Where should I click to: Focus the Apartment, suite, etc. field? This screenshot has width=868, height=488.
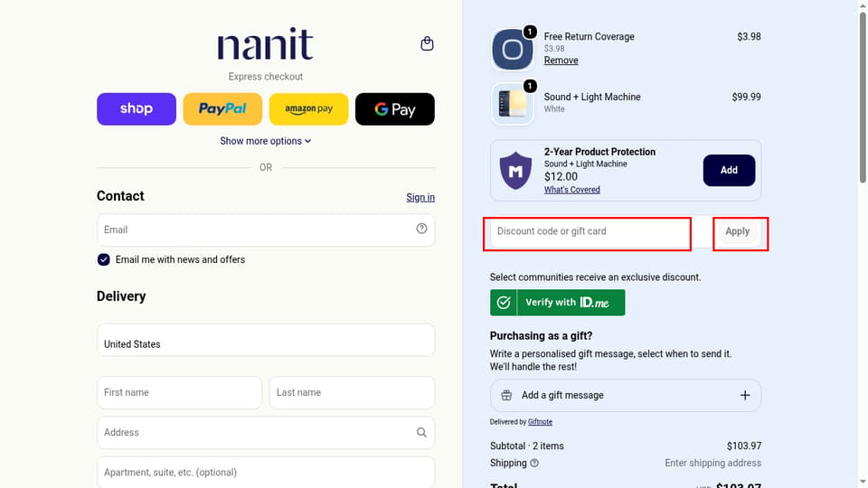tap(266, 473)
